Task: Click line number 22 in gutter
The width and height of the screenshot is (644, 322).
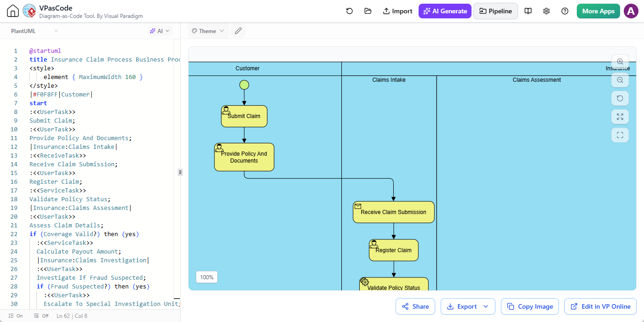Action: coord(14,234)
